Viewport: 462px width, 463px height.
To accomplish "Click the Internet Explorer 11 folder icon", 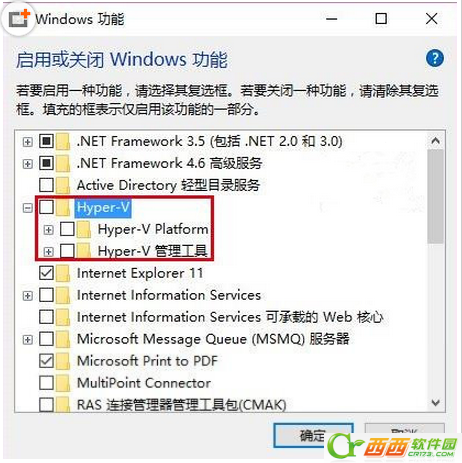I will click(x=63, y=273).
